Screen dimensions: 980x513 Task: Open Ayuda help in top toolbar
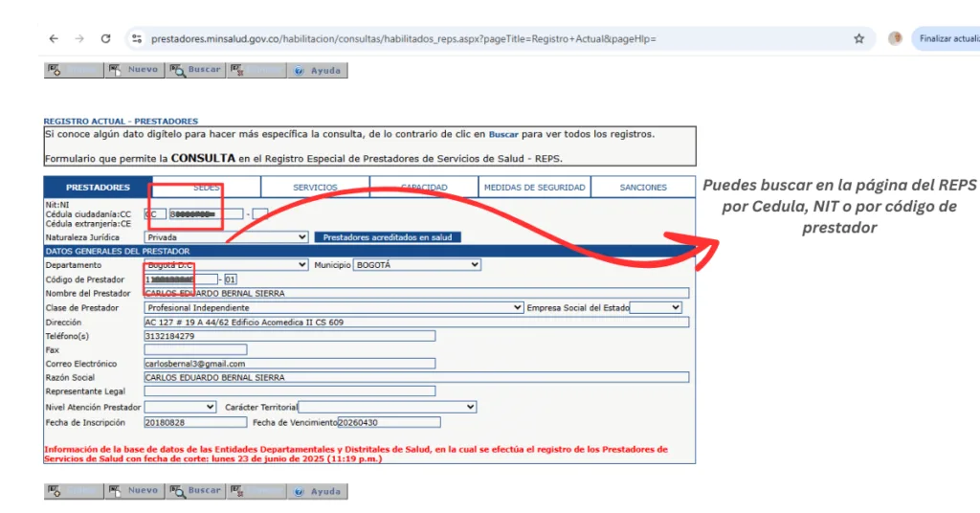pyautogui.click(x=317, y=70)
